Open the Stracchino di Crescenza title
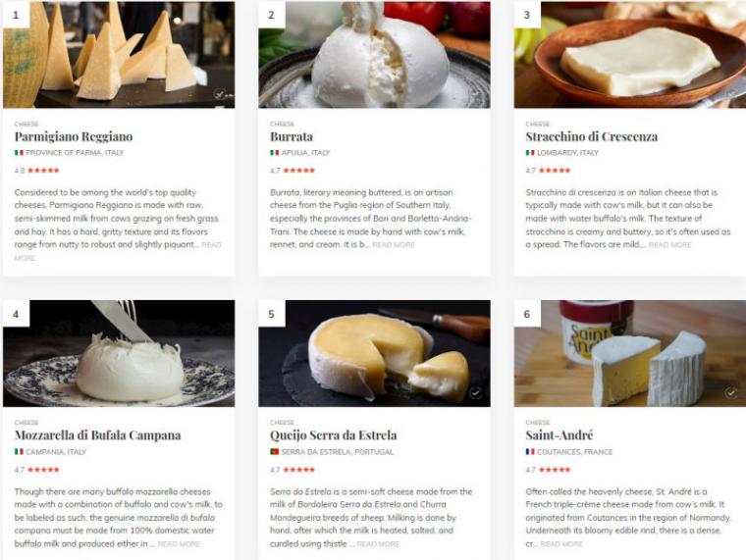The width and height of the screenshot is (746, 560). click(591, 137)
